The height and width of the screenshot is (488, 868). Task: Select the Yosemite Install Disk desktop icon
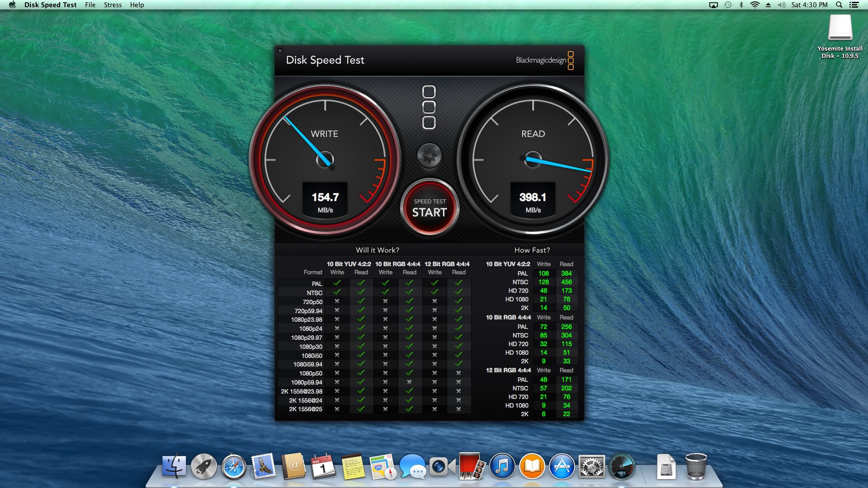pyautogui.click(x=840, y=36)
